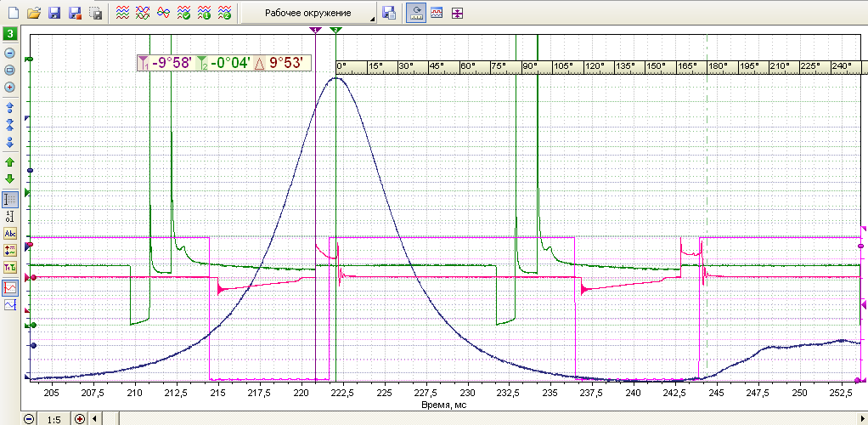Toggle the red line graph mode button
868x425 pixels.
pos(10,287)
